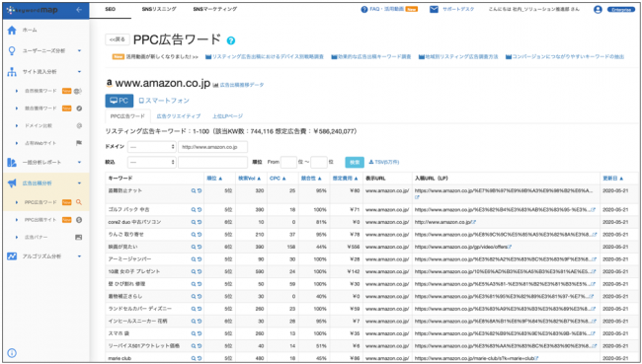Image resolution: width=642 pixels, height=364 pixels.
Task: Click the blue 検索 button
Action: click(355, 163)
